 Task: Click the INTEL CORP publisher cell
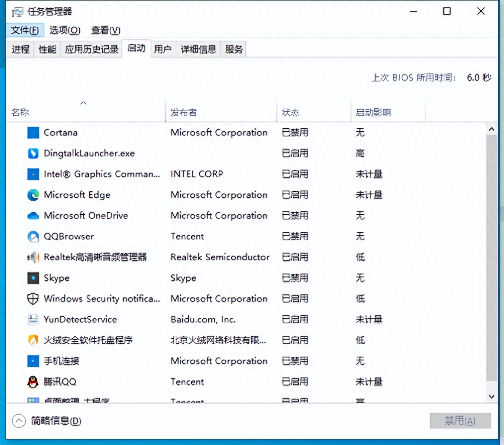click(197, 174)
